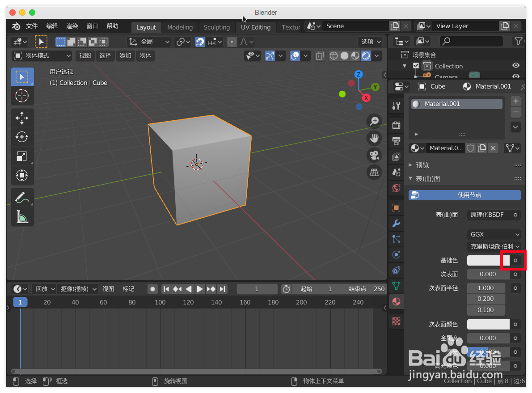Remove the material slot
Image resolution: width=532 pixels, height=393 pixels.
tap(516, 112)
